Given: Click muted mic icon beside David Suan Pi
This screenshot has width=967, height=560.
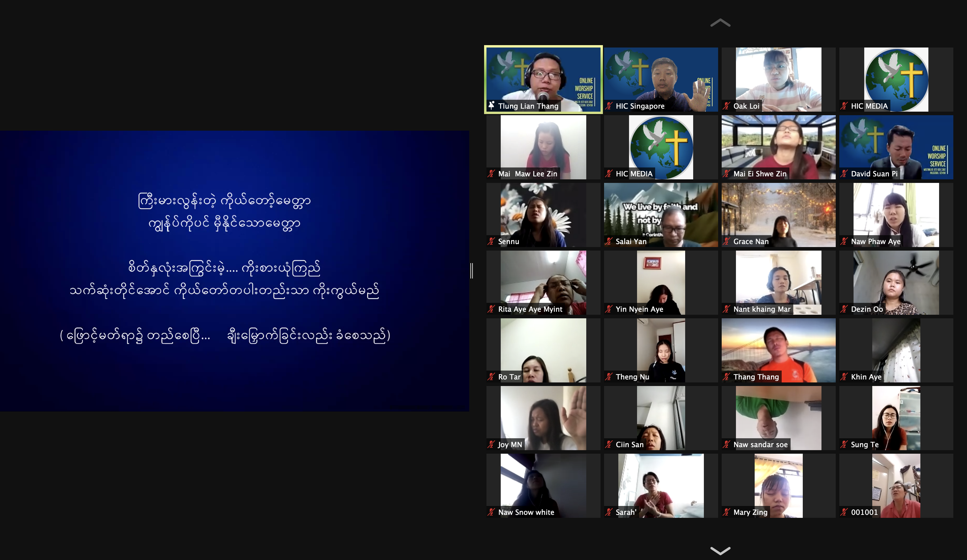Looking at the screenshot, I should pos(844,173).
